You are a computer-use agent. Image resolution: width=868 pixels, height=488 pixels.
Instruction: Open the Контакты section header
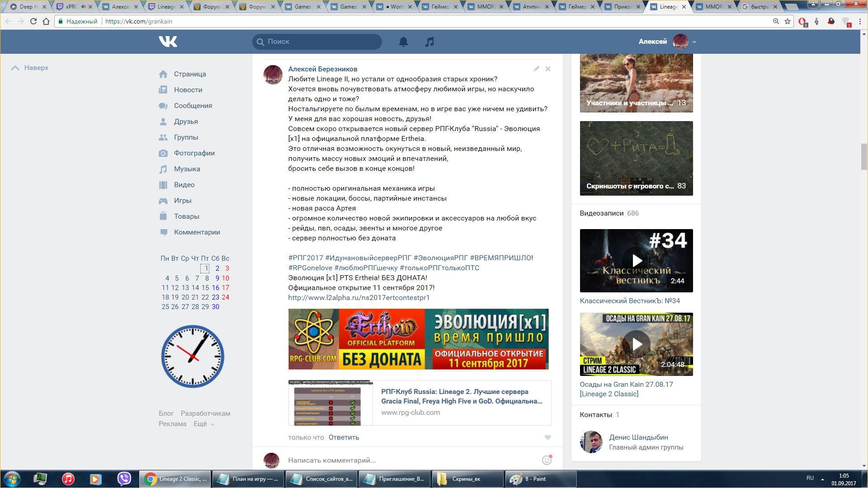point(599,415)
